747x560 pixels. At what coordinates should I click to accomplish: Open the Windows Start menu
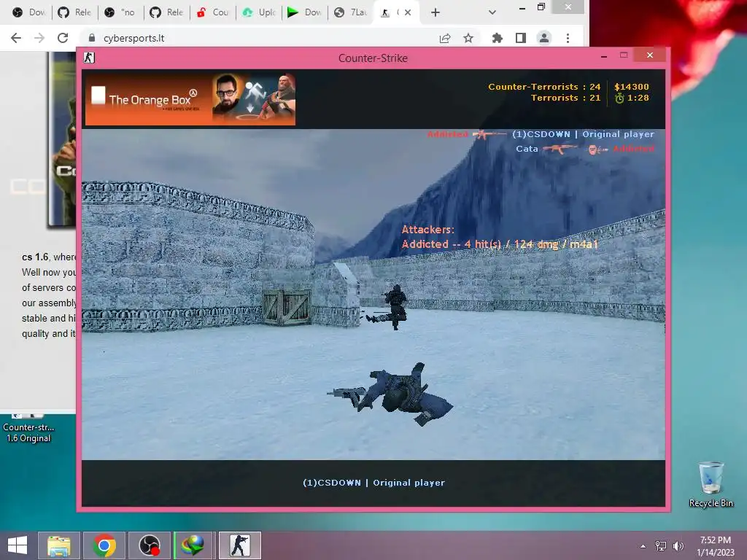point(18,545)
